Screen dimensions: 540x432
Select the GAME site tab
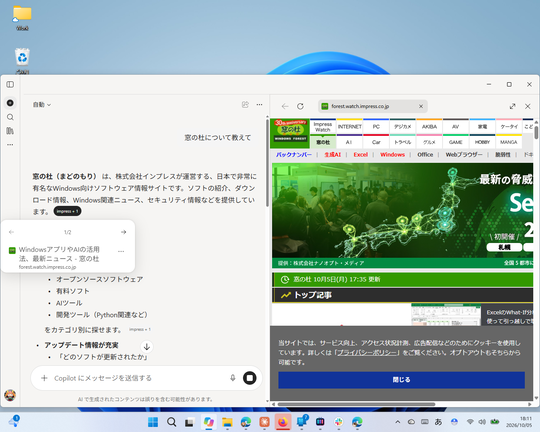456,142
